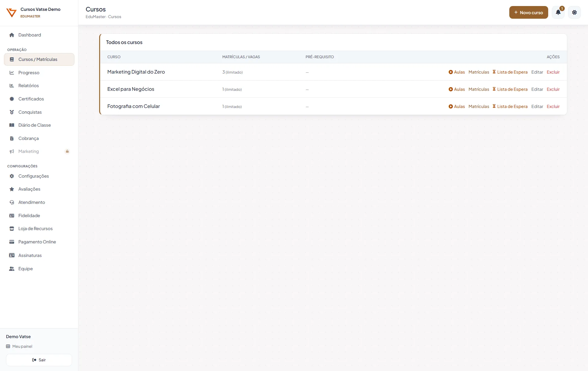The height and width of the screenshot is (371, 588).
Task: Click the Pré-requisito column header
Action: [320, 57]
